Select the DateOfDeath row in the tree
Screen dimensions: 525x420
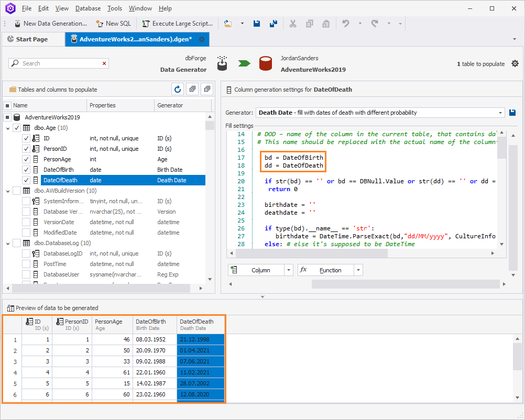coord(123,180)
